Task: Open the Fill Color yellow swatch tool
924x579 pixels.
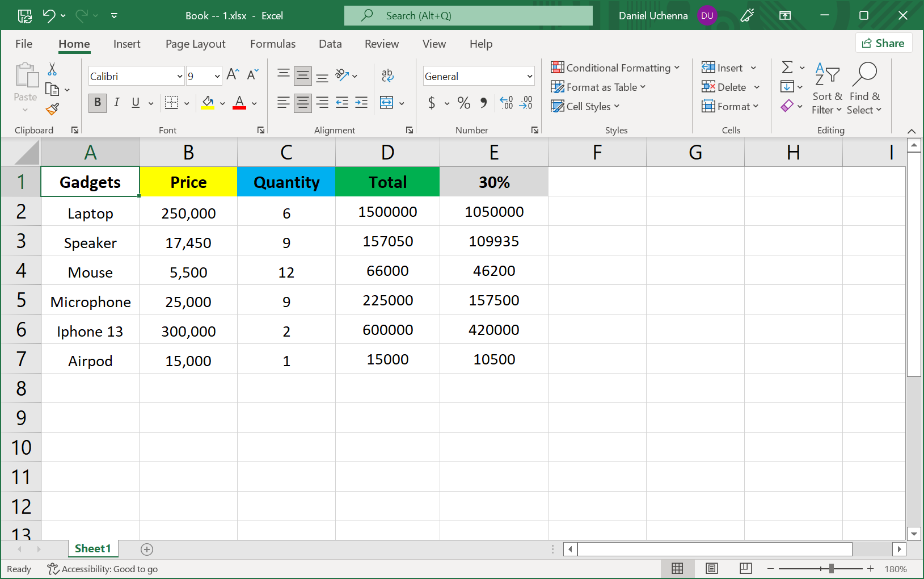Action: (x=206, y=103)
